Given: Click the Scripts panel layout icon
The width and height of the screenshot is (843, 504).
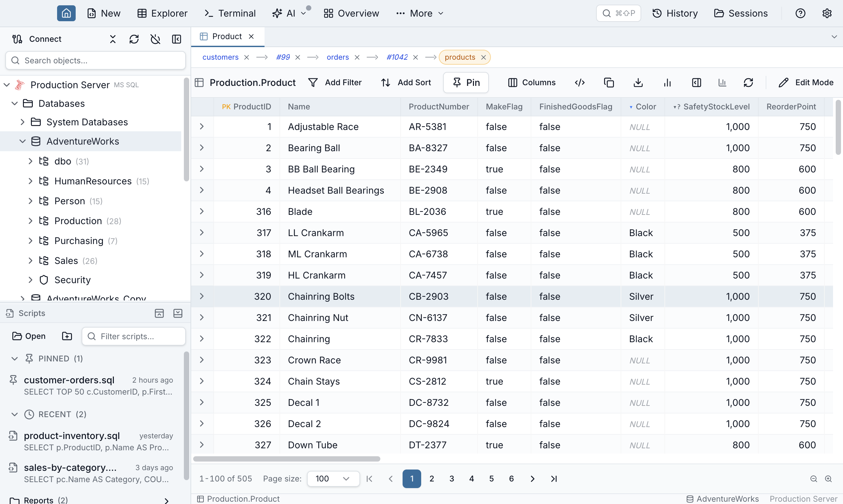Looking at the screenshot, I should (159, 313).
